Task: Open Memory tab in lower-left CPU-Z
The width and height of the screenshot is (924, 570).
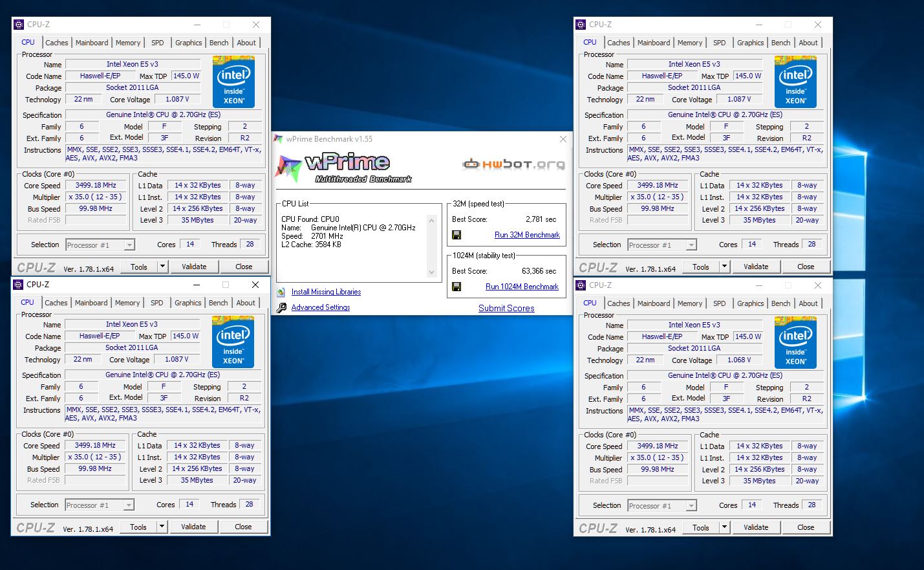Action: (x=127, y=303)
